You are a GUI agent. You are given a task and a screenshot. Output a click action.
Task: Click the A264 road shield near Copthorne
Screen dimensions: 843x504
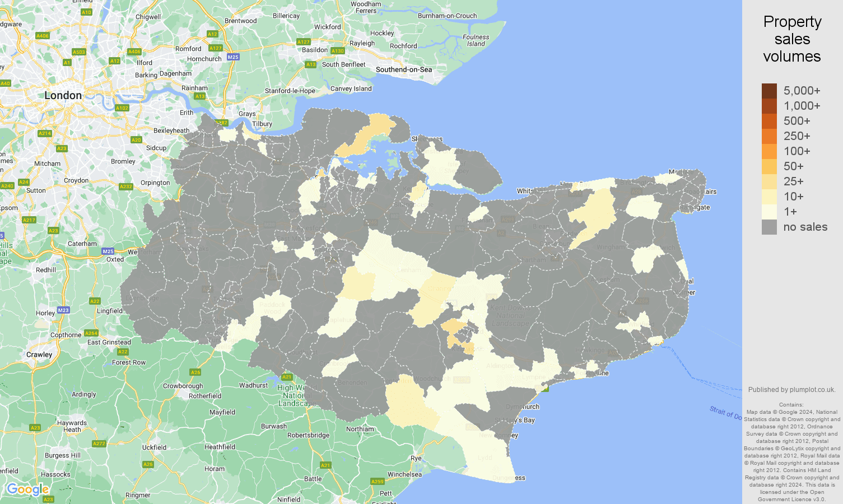91,333
